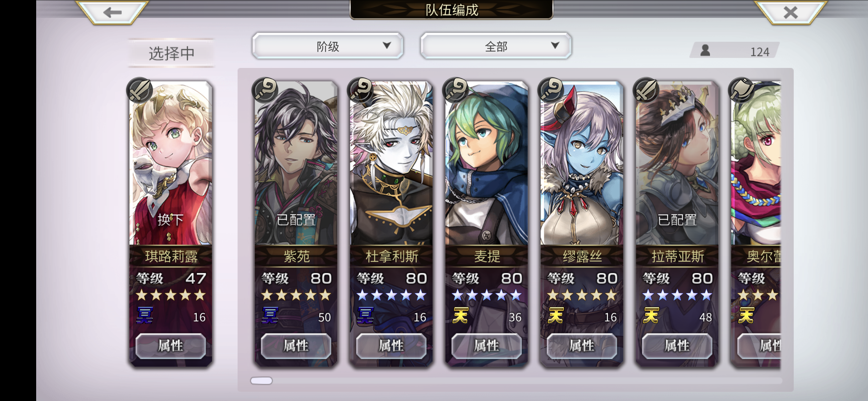The image size is (868, 401).
Task: Click the 冥 element icon on 紫苑
Action: (270, 315)
